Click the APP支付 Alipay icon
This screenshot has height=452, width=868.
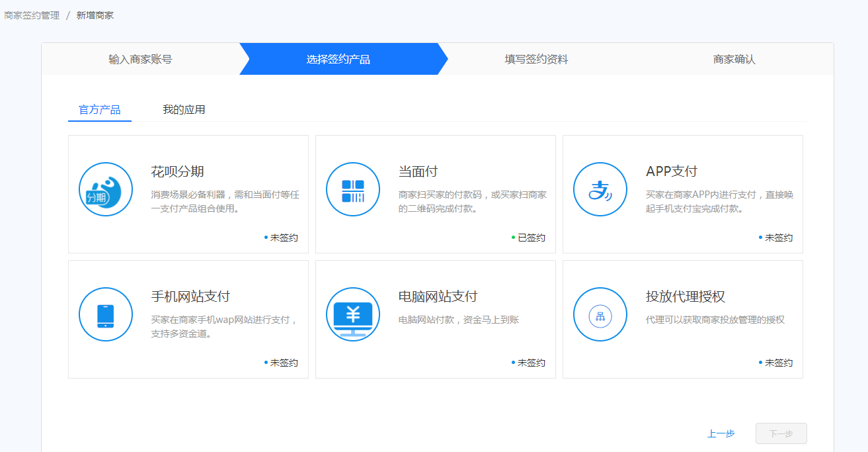(600, 189)
